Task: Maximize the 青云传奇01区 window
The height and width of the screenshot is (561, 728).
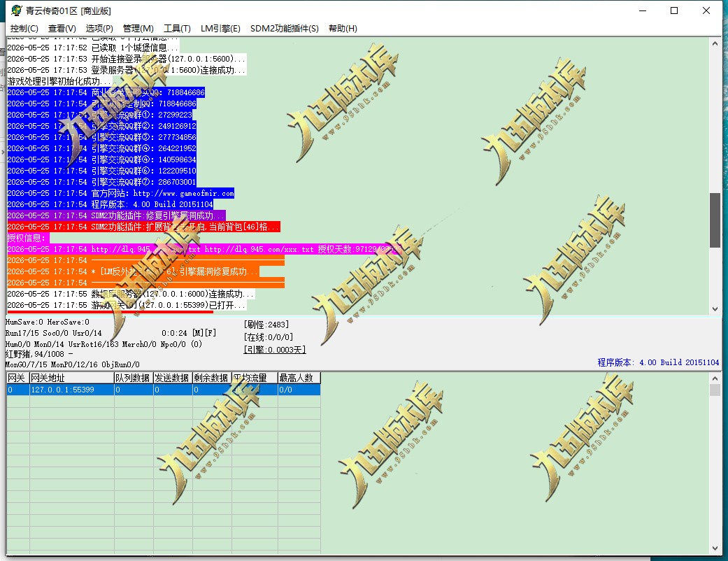Action: (x=674, y=10)
